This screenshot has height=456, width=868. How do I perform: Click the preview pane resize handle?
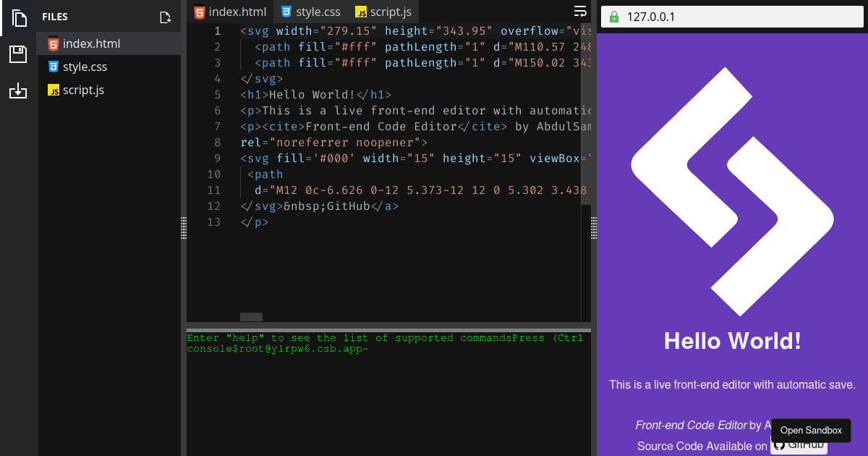pos(593,228)
